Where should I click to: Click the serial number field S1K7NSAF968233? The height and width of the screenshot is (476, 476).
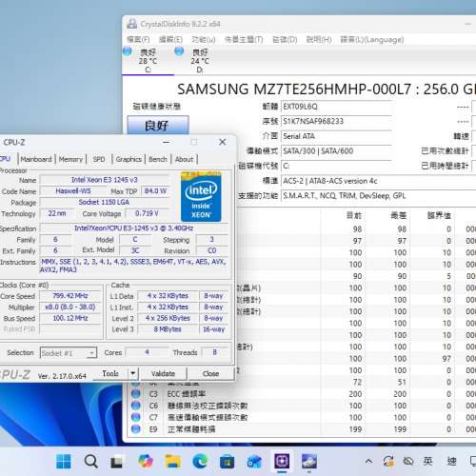(336, 121)
